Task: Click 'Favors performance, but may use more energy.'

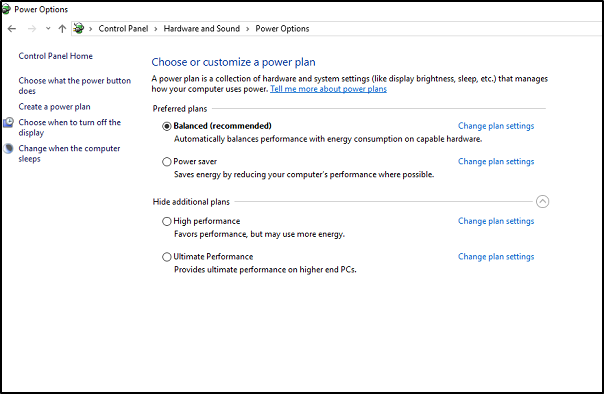Action: 259,234
